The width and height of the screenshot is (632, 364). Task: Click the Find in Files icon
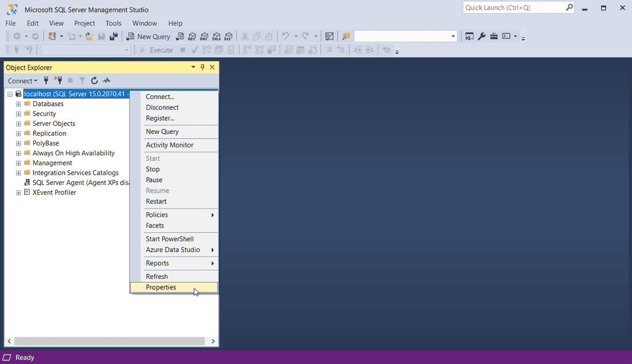(x=346, y=36)
